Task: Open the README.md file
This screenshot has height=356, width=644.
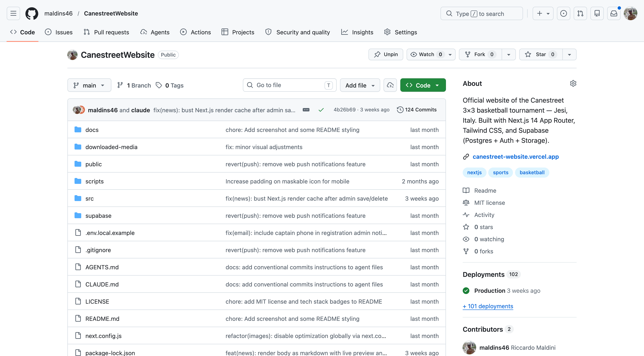Action: click(102, 319)
